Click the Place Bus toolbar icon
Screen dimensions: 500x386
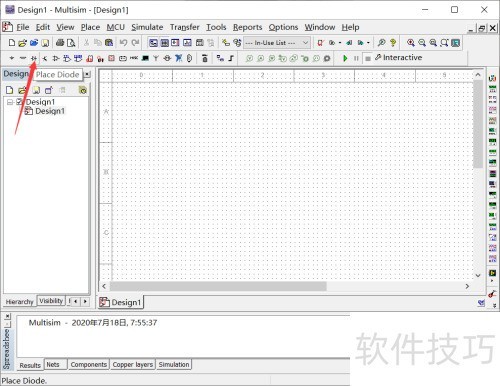pyautogui.click(x=231, y=58)
